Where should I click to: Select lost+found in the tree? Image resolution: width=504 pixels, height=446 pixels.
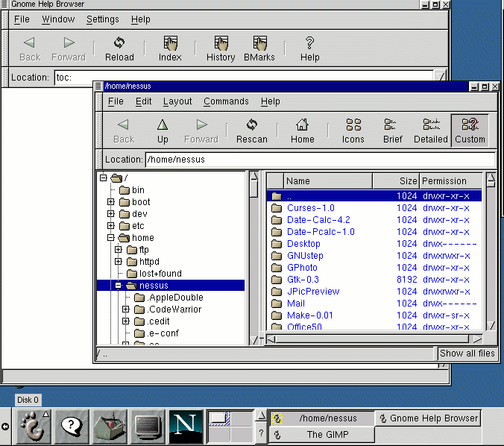(160, 273)
